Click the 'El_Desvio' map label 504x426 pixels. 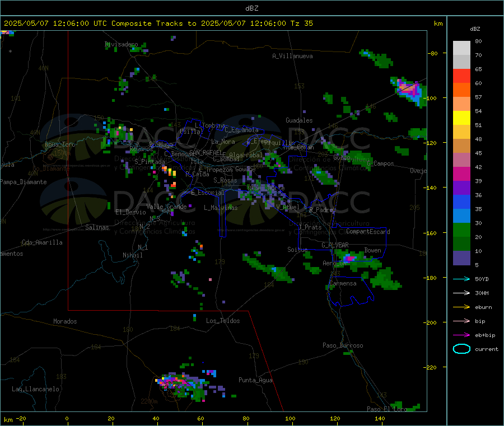130,212
